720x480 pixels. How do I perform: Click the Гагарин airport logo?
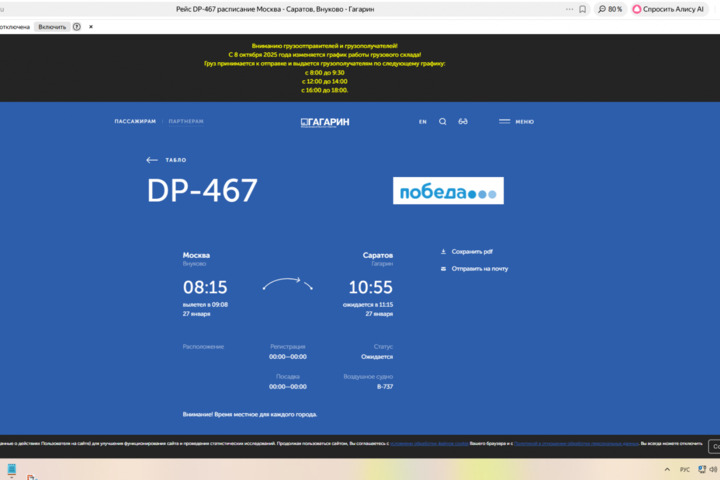(x=325, y=122)
